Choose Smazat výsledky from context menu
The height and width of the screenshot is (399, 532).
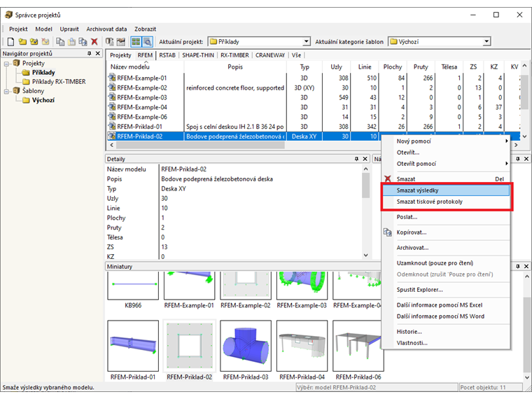click(446, 190)
